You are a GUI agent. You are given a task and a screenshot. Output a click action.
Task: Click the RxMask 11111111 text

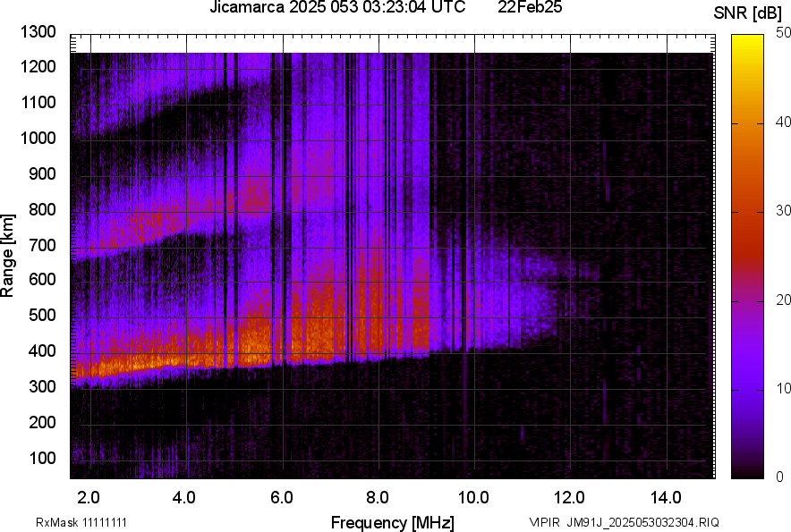pyautogui.click(x=68, y=522)
